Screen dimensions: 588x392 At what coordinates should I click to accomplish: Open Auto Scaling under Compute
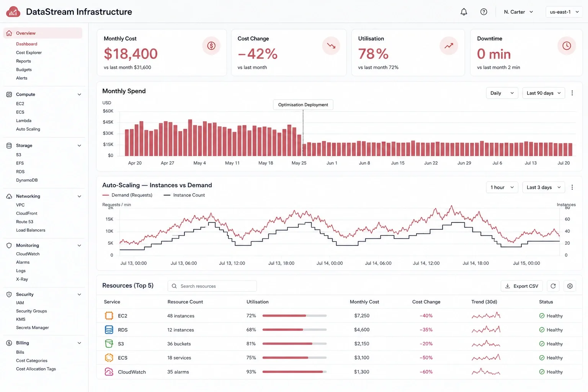28,129
